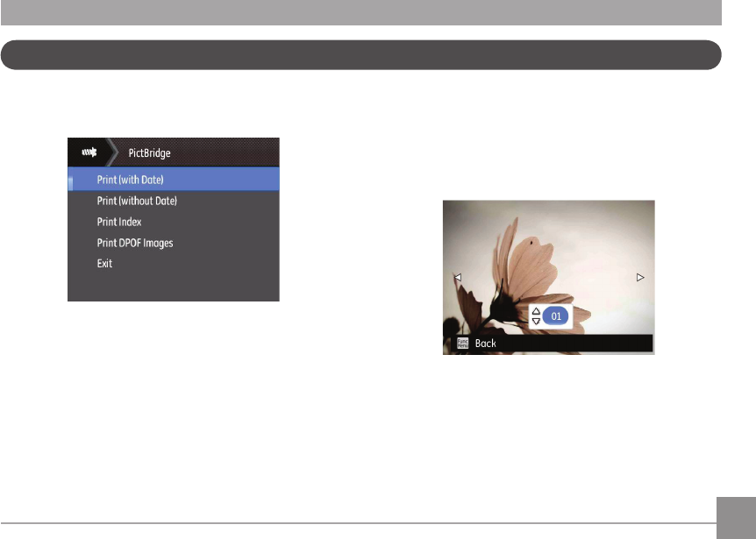
Task: Open Print DPOF Images option
Action: 135,243
